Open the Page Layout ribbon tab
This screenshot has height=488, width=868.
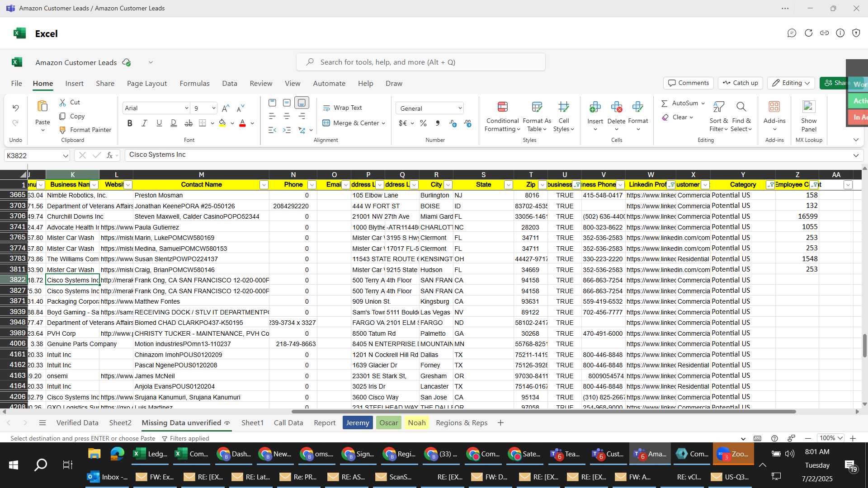pos(147,84)
